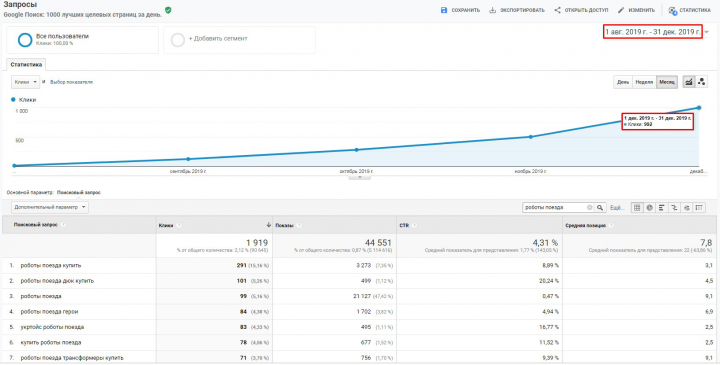Click row 'роботы поезда трансформеры купить'
Viewport: 720px width, 365px height.
pos(360,358)
